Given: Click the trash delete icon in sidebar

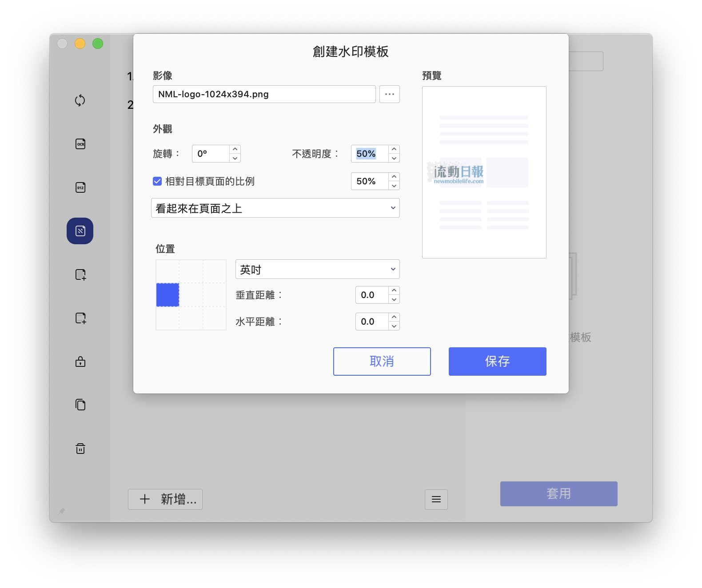Looking at the screenshot, I should [80, 448].
